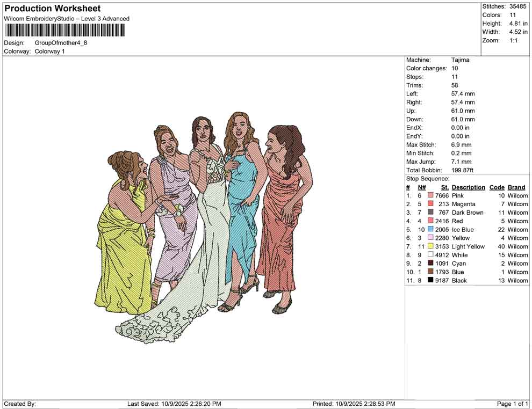Screen dimensions: 532x409
Task: Select the Stitches count 35485
Action: click(x=517, y=6)
